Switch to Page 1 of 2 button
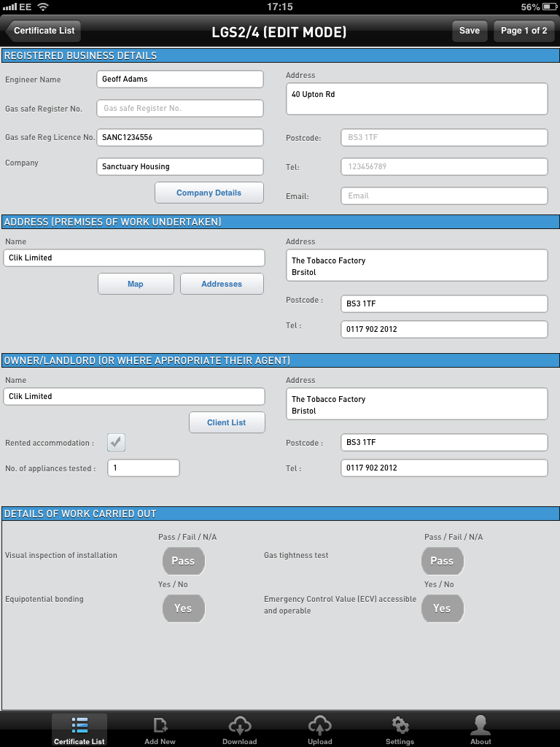560x747 pixels. point(524,31)
